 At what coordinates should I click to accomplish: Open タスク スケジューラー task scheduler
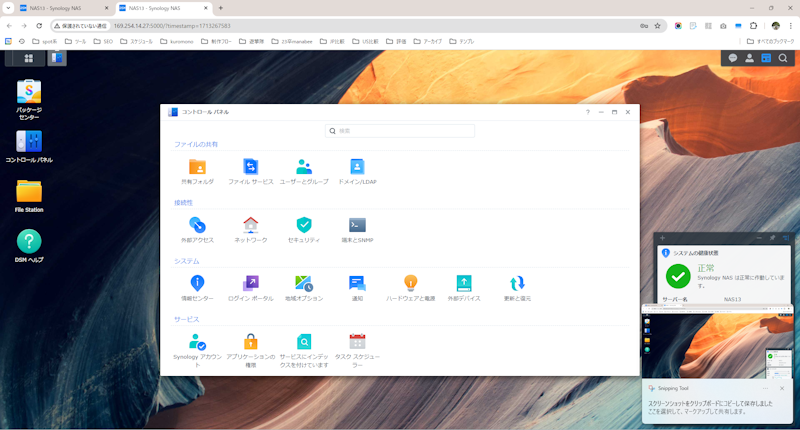(357, 350)
